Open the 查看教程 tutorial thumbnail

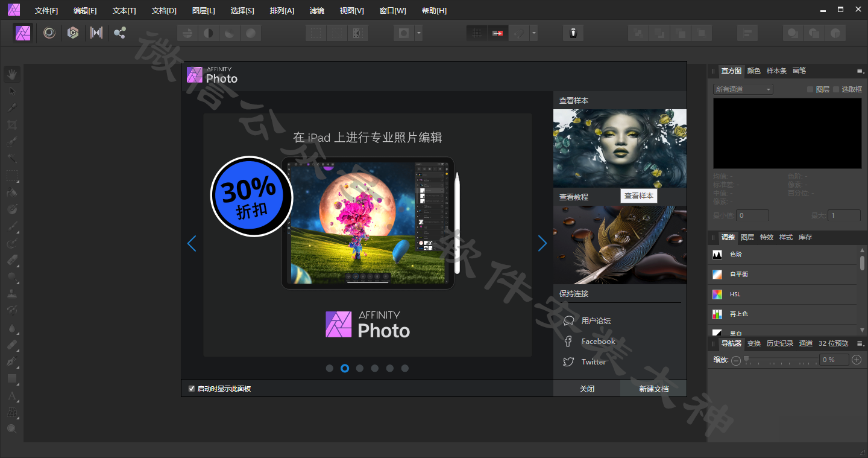(x=620, y=244)
